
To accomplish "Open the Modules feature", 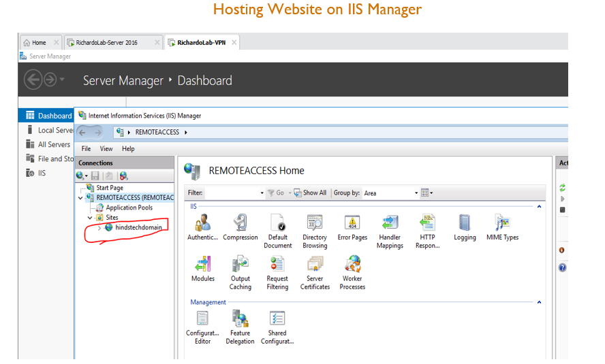I will click(202, 269).
